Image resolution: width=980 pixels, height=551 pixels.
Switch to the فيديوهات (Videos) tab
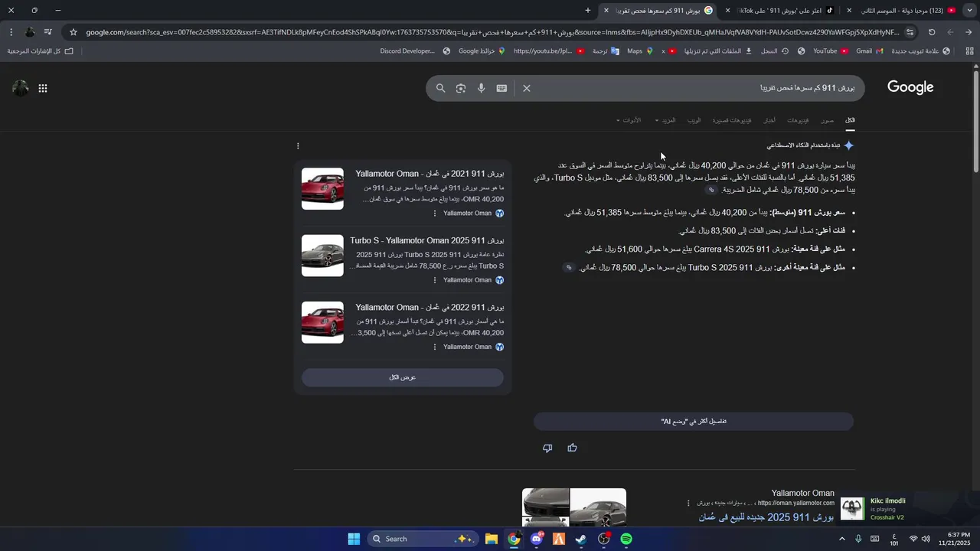click(x=798, y=120)
